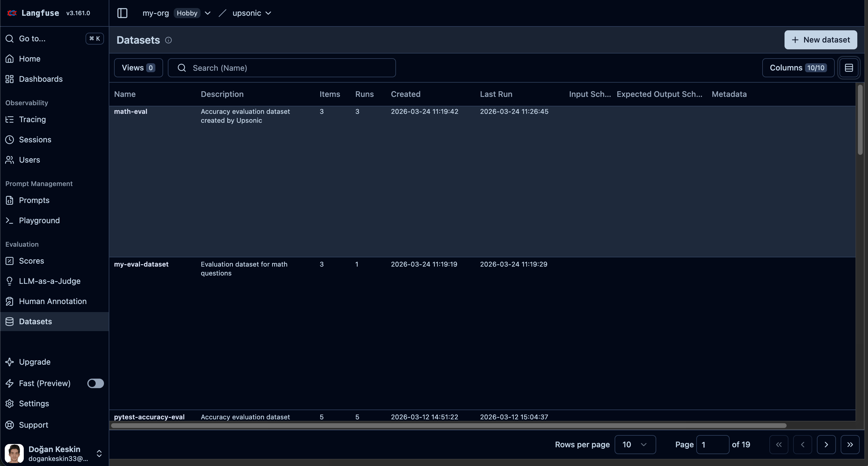The height and width of the screenshot is (466, 868).
Task: Open the Views 0 dropdown
Action: click(x=138, y=68)
